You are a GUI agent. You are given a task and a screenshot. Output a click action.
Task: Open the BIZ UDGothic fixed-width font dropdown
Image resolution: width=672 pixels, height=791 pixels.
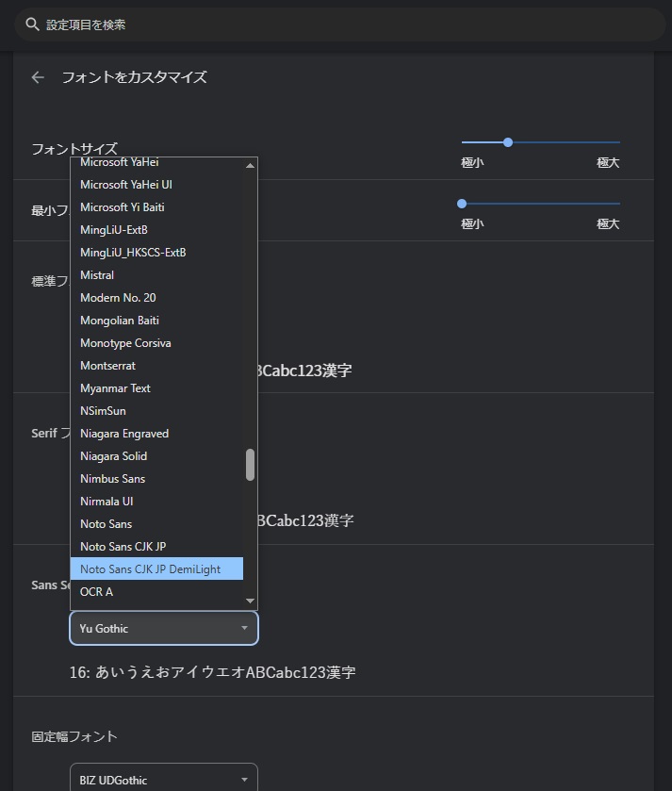164,778
